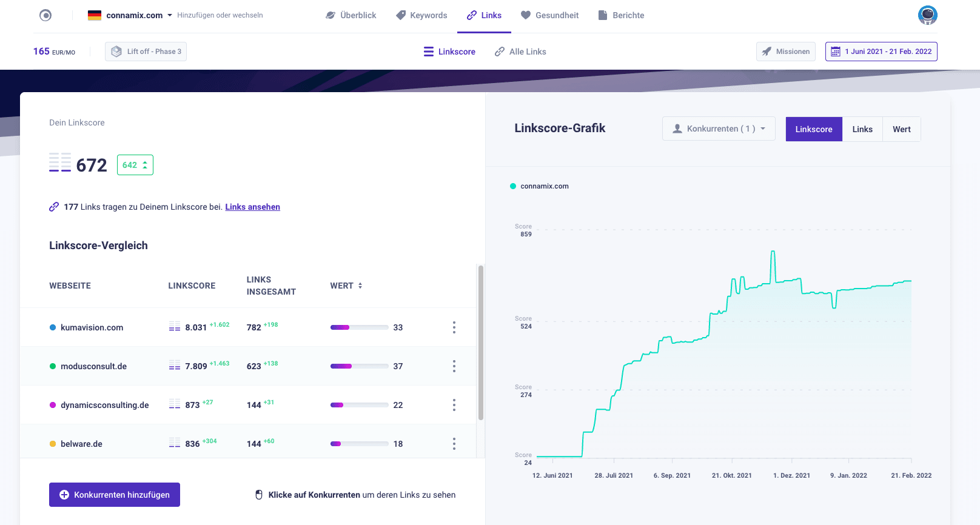
Task: Click the 873 linkscore value
Action: [x=192, y=405]
